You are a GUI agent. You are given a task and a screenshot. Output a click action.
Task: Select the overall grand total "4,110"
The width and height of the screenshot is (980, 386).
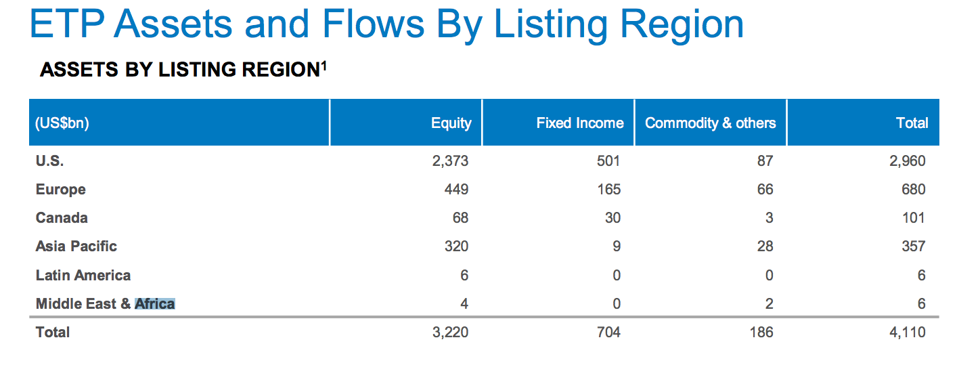908,333
